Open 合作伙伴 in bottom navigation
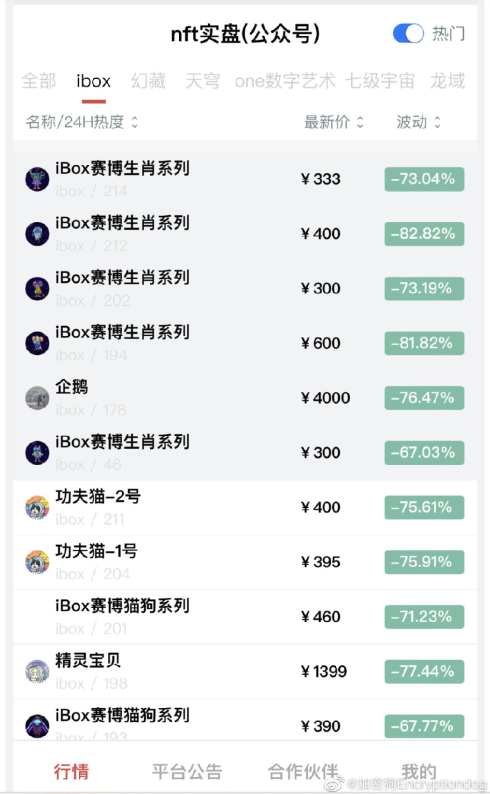490x794 pixels. point(303,771)
